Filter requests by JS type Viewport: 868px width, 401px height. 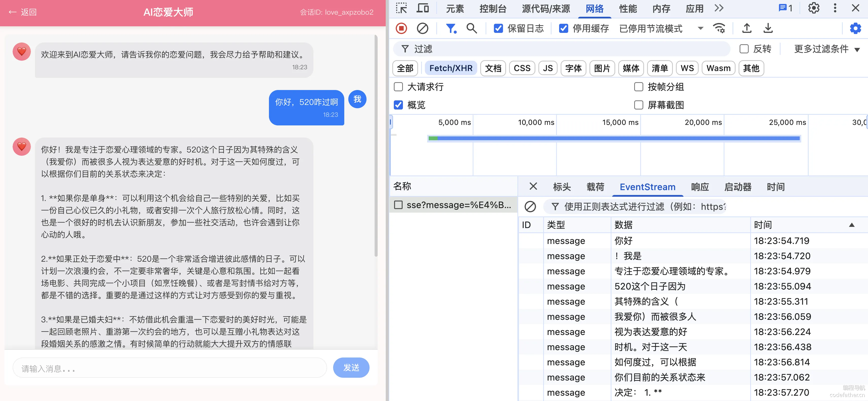pyautogui.click(x=547, y=69)
